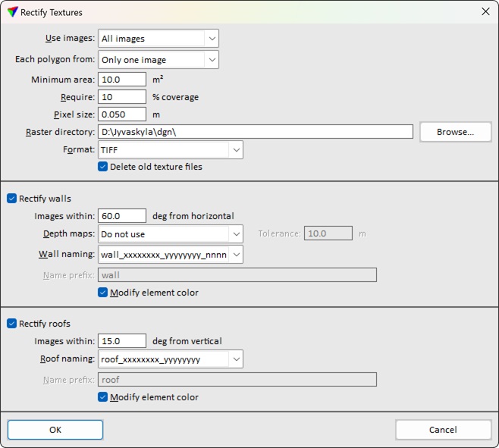The width and height of the screenshot is (499, 448).
Task: Click into the Raster directory path field
Action: point(255,132)
